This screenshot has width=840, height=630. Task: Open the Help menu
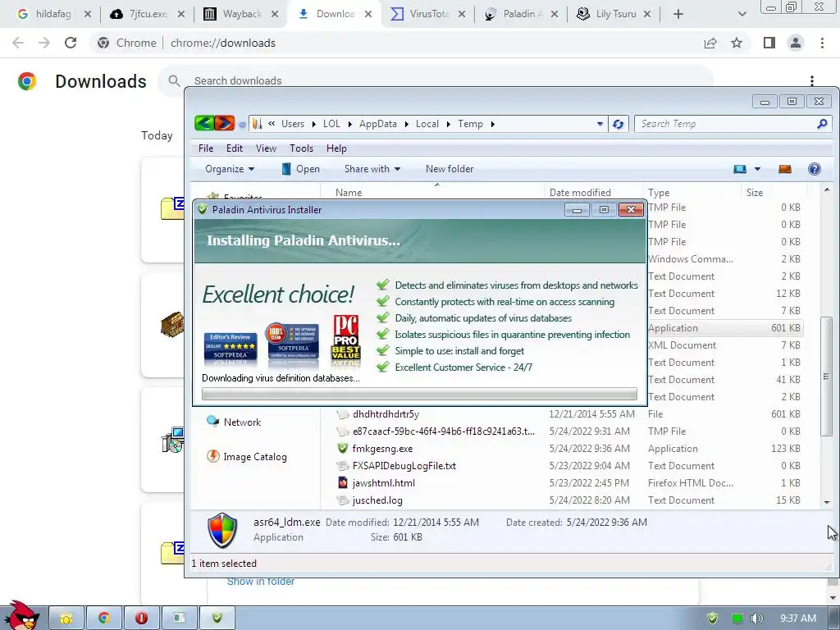336,148
